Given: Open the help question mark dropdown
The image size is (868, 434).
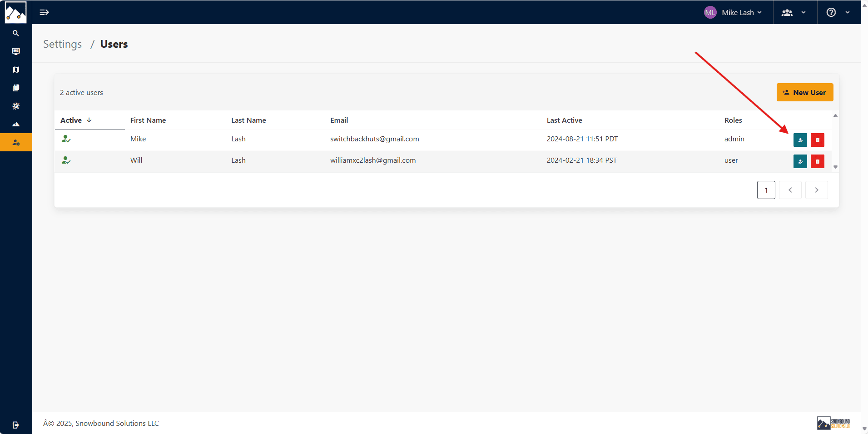Looking at the screenshot, I should pyautogui.click(x=838, y=12).
